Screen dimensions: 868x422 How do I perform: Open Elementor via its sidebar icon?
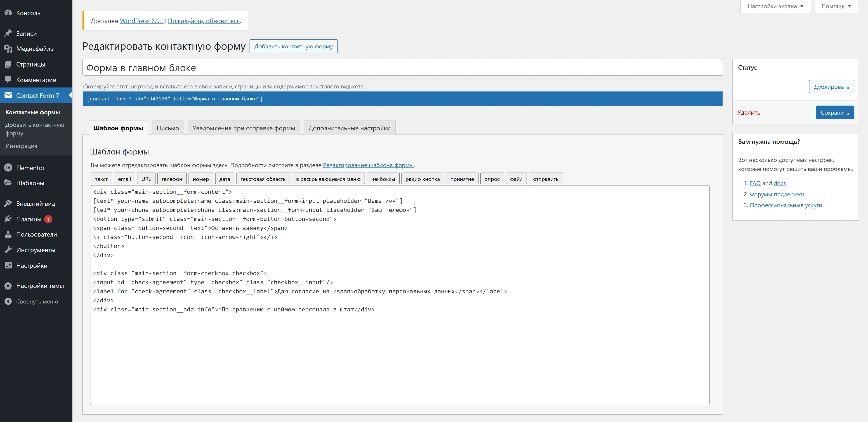(x=8, y=168)
